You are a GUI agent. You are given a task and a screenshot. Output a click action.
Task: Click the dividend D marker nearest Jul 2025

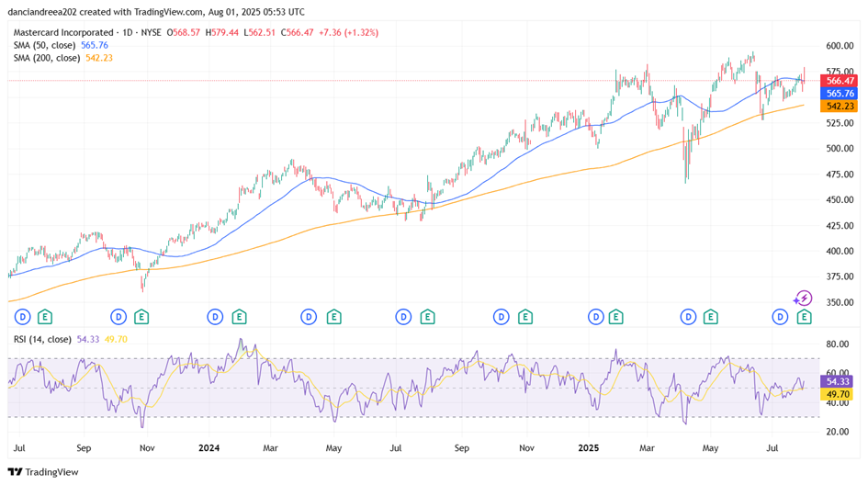(781, 317)
